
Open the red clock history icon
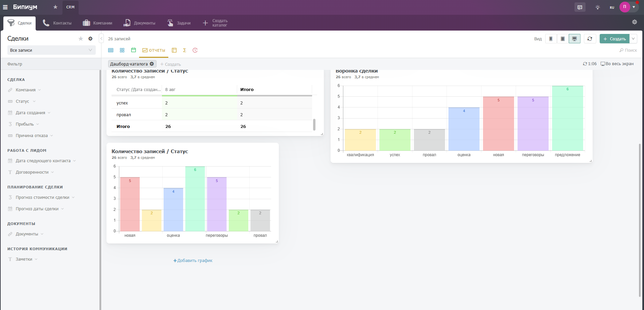tap(195, 50)
